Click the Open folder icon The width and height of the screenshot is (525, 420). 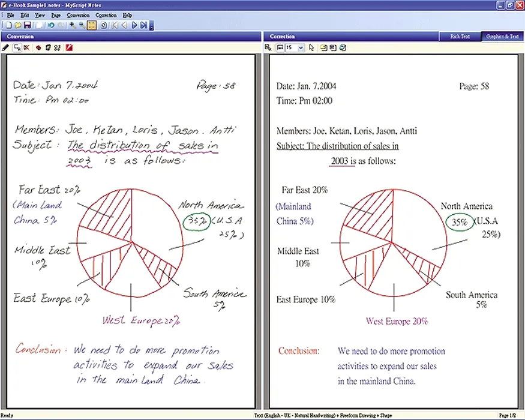coord(18,25)
